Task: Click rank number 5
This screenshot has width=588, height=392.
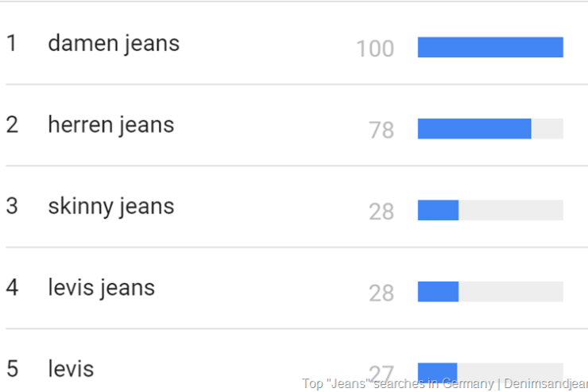Action: point(12,369)
